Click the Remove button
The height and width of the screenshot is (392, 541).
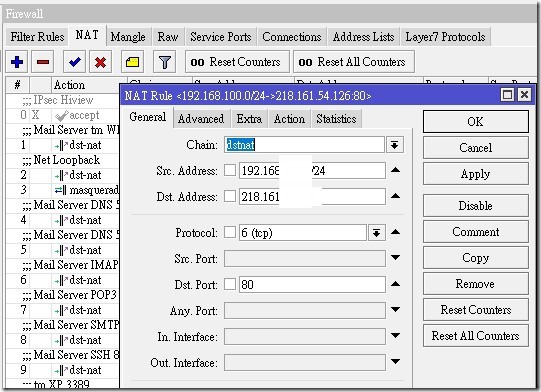coord(475,284)
